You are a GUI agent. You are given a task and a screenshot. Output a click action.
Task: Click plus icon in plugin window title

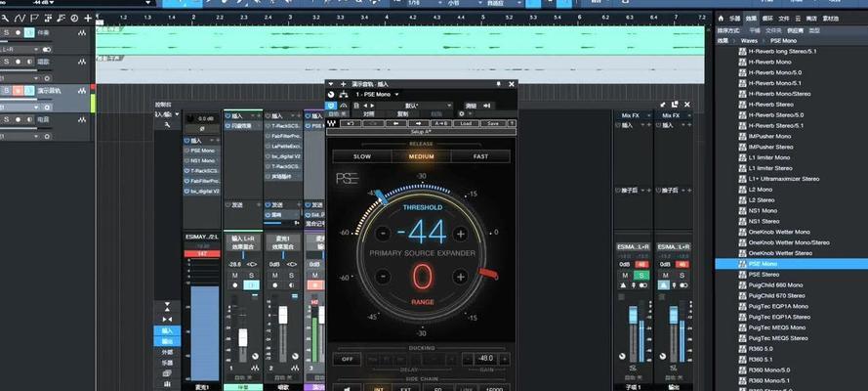(344, 84)
